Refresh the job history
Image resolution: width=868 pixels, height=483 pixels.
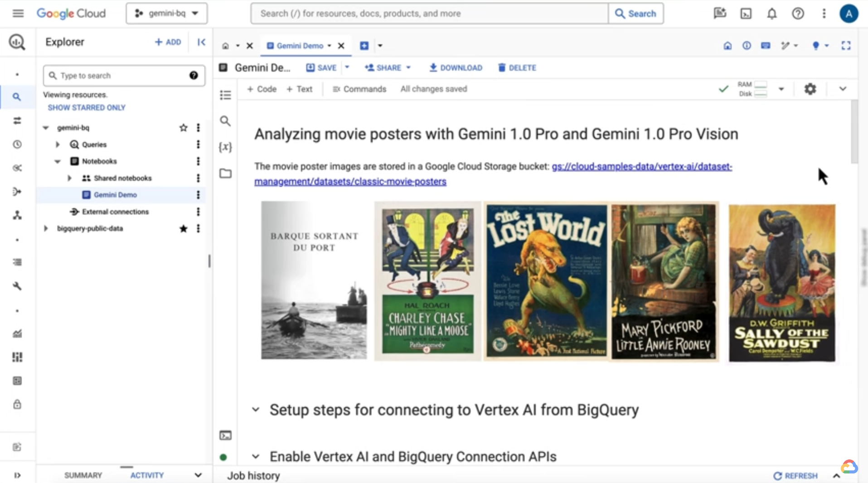(795, 476)
